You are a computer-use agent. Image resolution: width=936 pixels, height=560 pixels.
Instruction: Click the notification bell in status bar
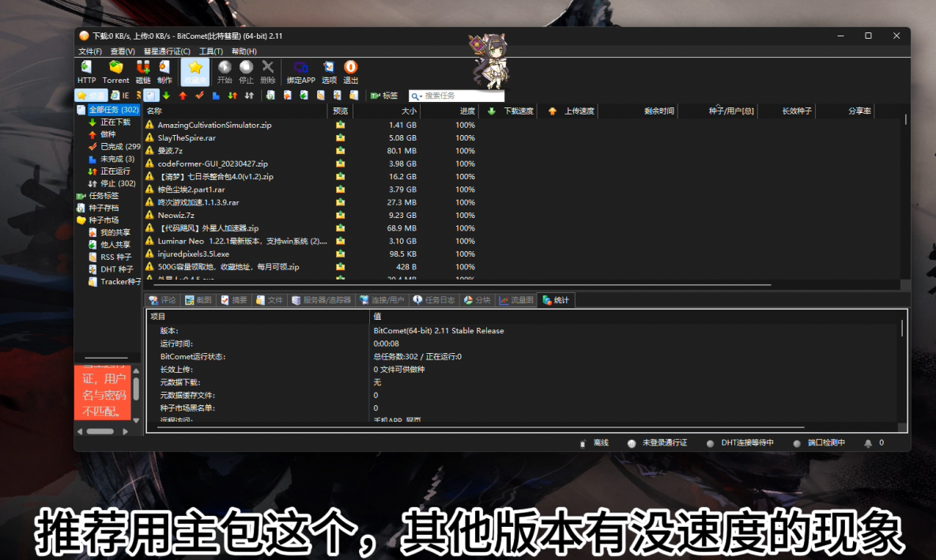tap(868, 443)
